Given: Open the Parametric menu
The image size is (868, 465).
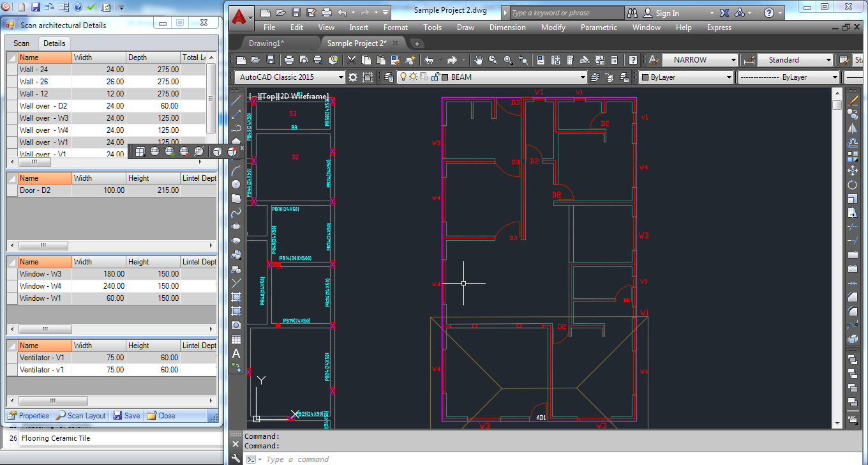Looking at the screenshot, I should pos(598,27).
